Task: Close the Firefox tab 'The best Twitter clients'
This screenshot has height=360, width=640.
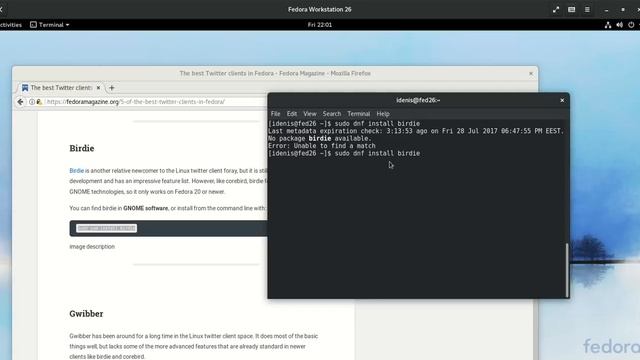Action: pos(98,88)
